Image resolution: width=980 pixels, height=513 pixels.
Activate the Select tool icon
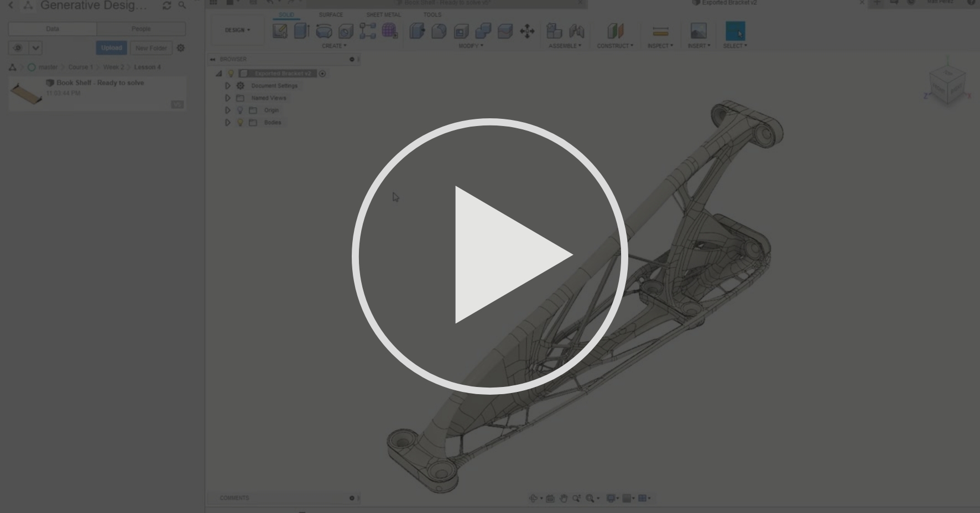[735, 31]
